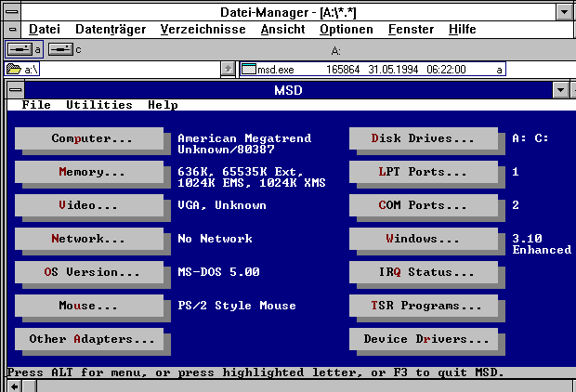The width and height of the screenshot is (576, 392).
Task: Open the Computer... details
Action: coord(89,138)
